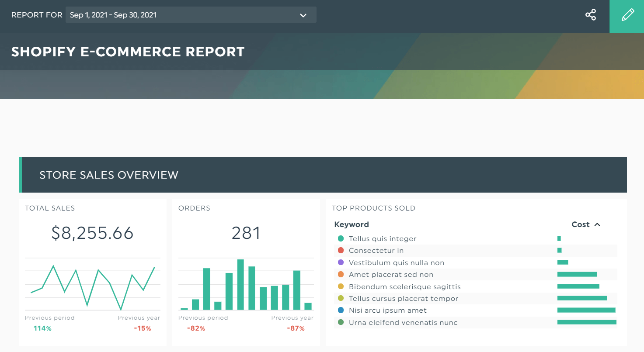Click the -87% previous year value
Screen dimensions: 644x352
[296, 328]
